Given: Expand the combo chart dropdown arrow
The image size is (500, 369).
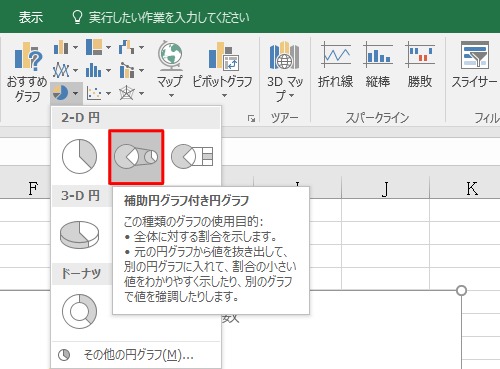Looking at the screenshot, I should pos(141,70).
